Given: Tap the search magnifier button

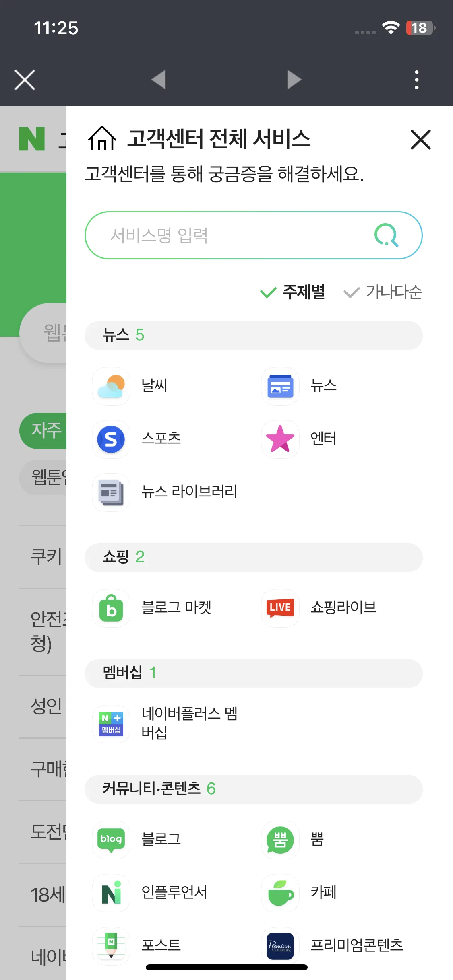Looking at the screenshot, I should pos(387,235).
